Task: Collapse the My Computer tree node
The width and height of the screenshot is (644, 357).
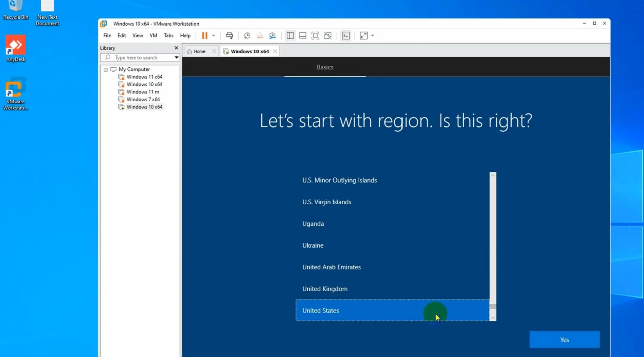Action: [x=106, y=69]
